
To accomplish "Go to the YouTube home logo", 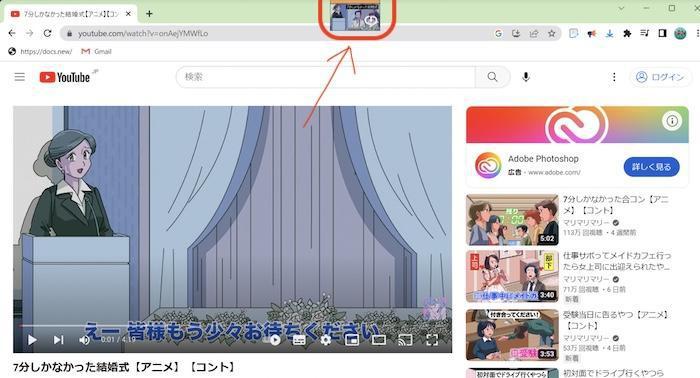I will (65, 77).
